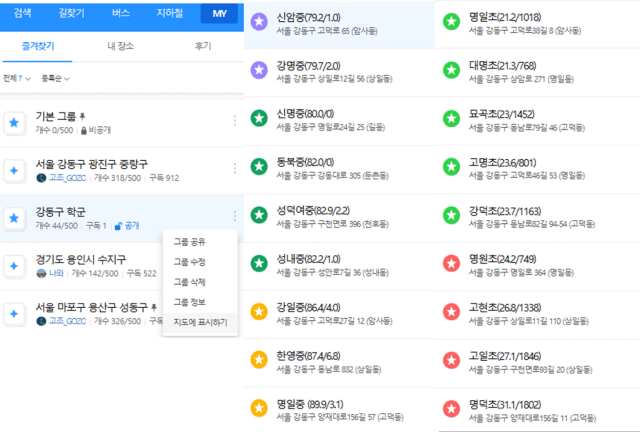Click the plus icon for 서울 강동구 광진구 중랑구

coord(14,171)
